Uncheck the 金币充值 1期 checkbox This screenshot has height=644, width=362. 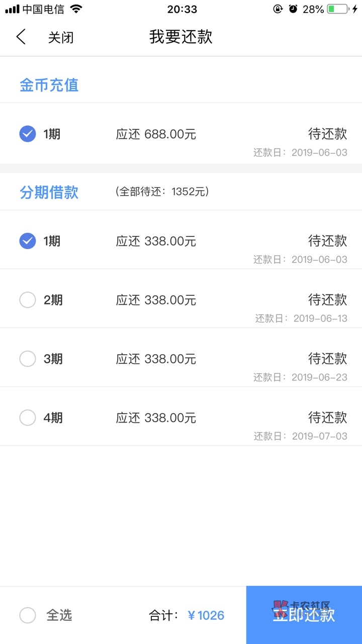(28, 134)
